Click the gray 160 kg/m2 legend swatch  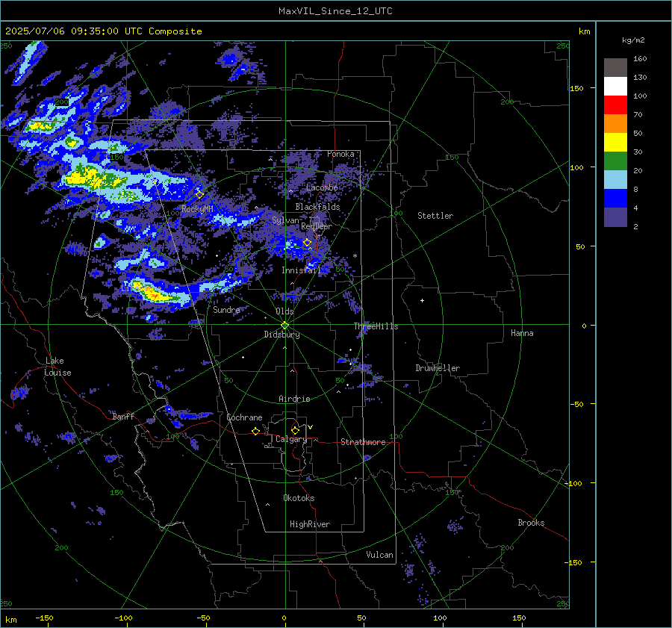(615, 68)
